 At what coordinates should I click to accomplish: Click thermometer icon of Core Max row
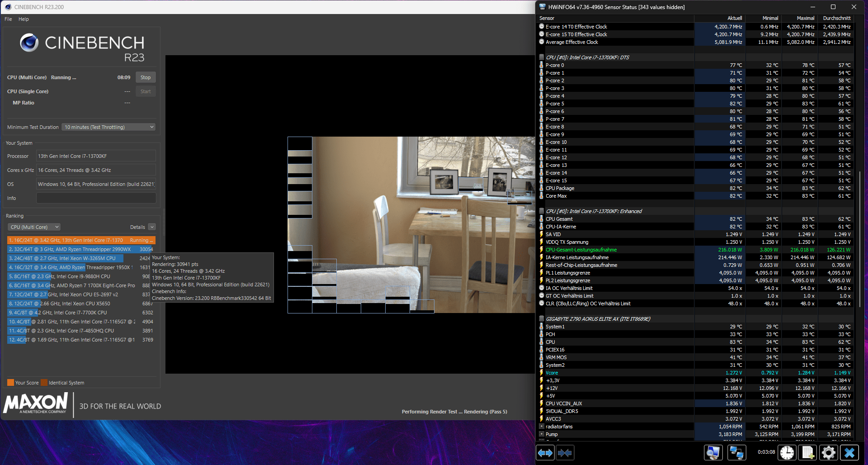(542, 196)
